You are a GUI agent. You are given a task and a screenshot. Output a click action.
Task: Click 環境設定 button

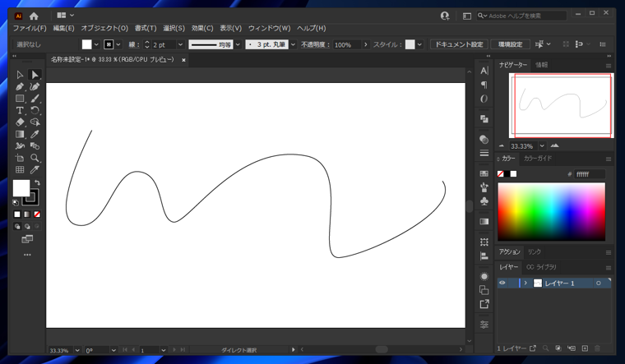click(510, 44)
